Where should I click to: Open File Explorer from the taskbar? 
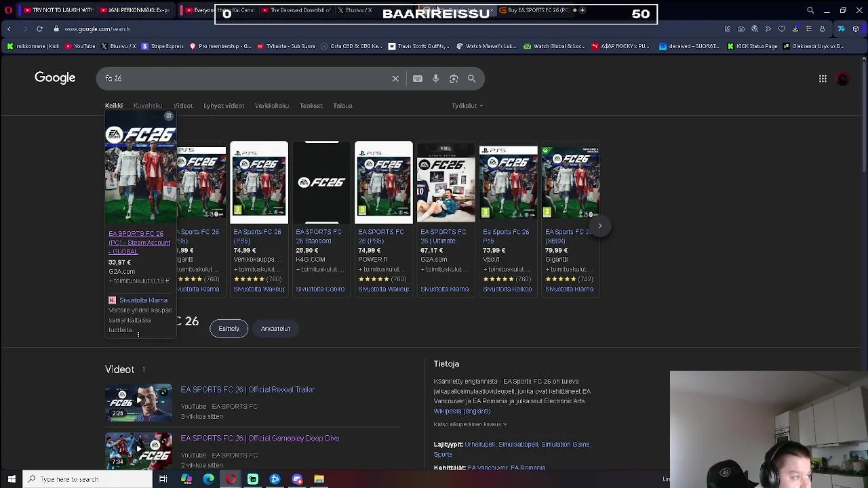(x=319, y=479)
